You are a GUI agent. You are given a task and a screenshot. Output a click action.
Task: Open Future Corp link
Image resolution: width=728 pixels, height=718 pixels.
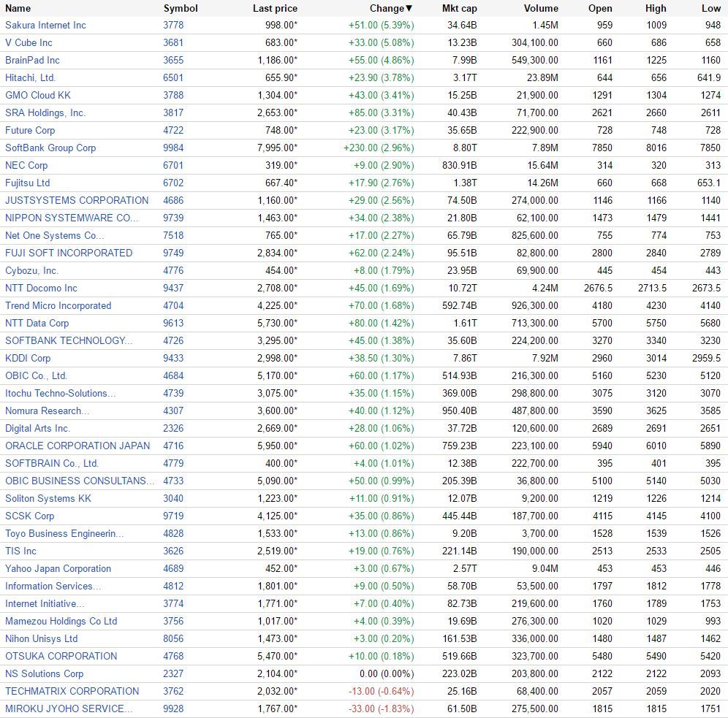tap(30, 130)
